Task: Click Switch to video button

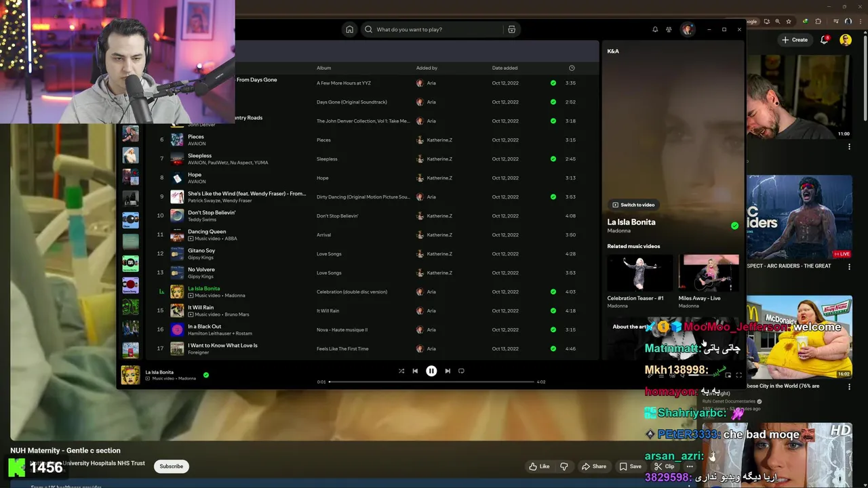Action: click(633, 205)
